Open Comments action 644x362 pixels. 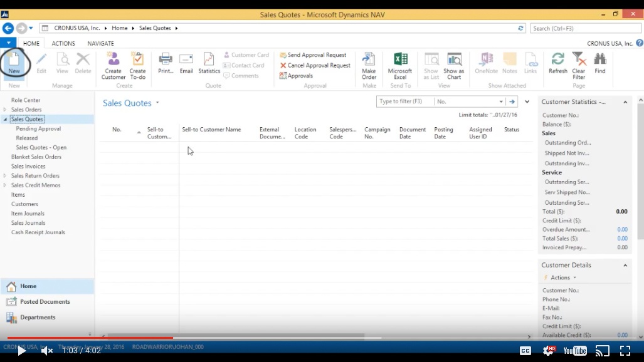241,76
